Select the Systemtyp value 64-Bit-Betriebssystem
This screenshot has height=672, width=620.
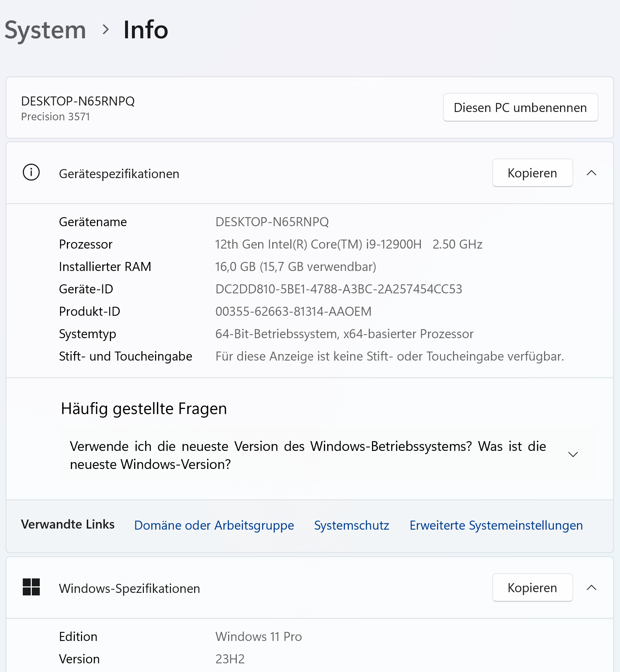[345, 334]
